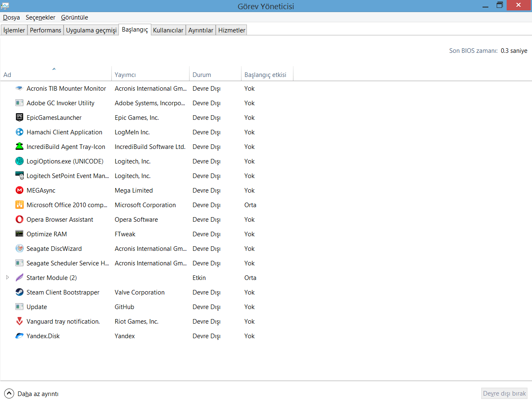
Task: Click the Valve Corporation publisher cell
Action: 140,292
